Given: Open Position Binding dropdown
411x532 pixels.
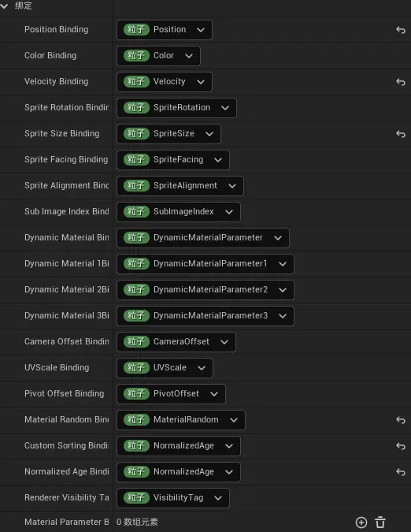Looking at the screenshot, I should tap(165, 29).
